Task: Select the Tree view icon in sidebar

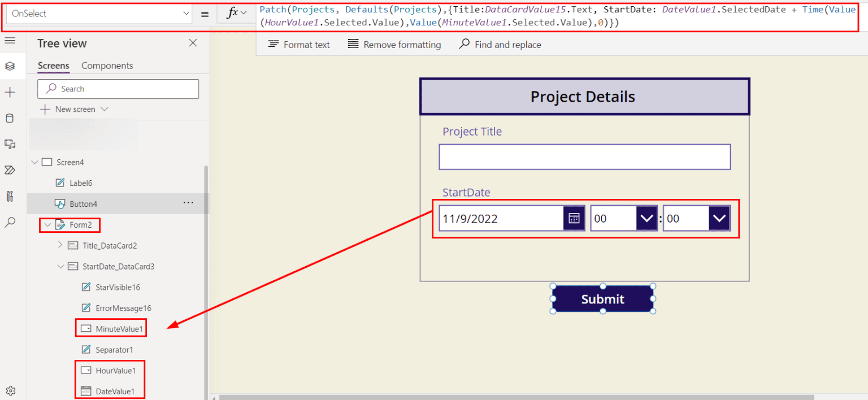Action: pyautogui.click(x=10, y=66)
